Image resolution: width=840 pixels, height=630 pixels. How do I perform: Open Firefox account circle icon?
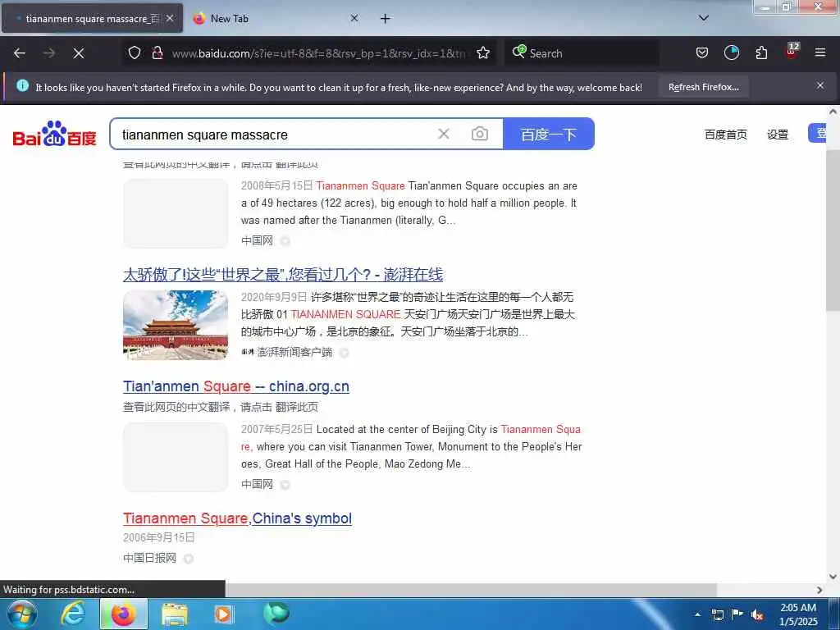pyautogui.click(x=731, y=52)
